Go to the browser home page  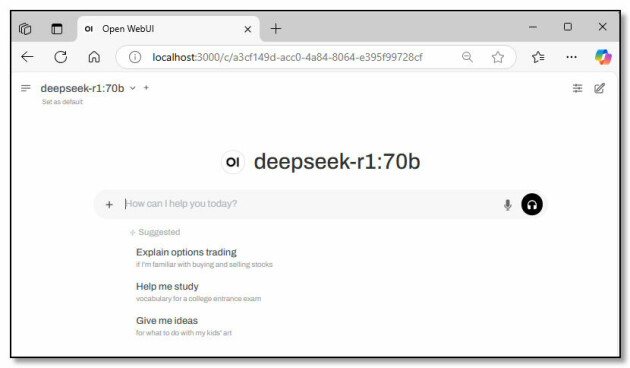pos(94,57)
